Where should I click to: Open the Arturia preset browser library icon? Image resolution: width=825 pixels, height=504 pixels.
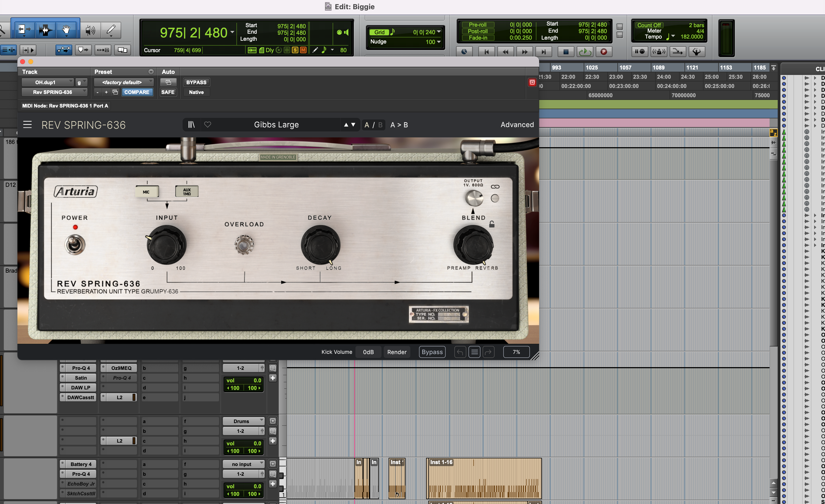pyautogui.click(x=191, y=124)
